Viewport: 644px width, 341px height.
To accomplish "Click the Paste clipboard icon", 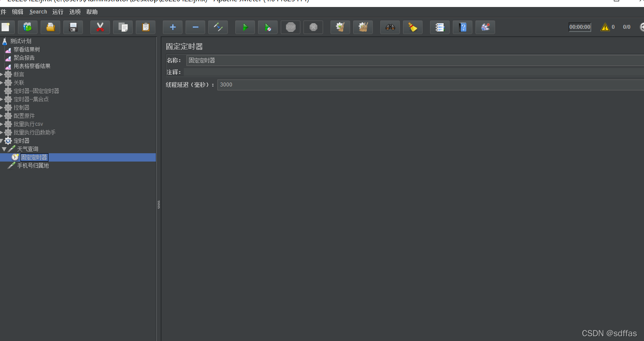I will 145,27.
